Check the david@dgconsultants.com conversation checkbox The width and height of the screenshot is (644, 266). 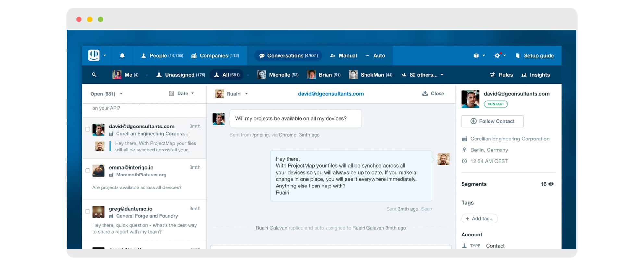click(87, 129)
